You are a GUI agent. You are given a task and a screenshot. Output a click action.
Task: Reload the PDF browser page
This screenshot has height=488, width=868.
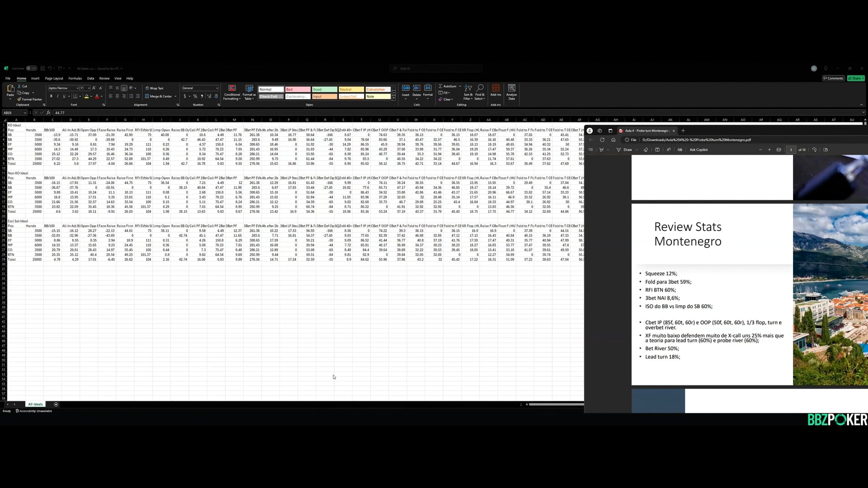(602, 140)
